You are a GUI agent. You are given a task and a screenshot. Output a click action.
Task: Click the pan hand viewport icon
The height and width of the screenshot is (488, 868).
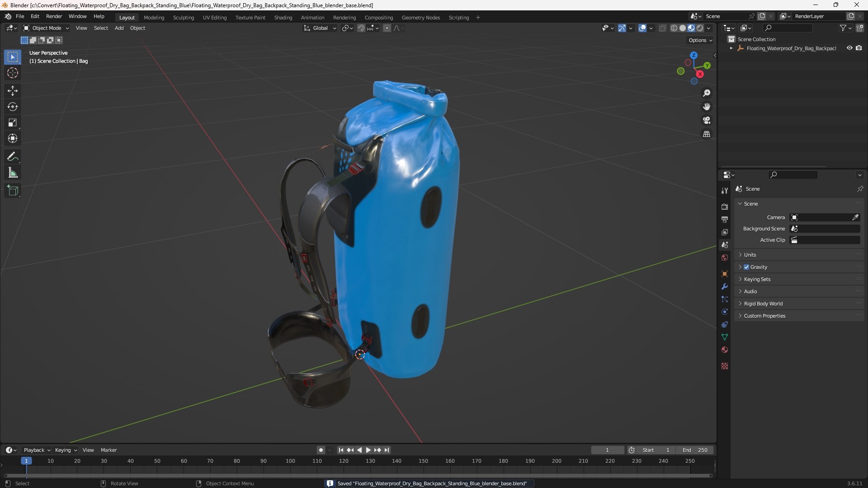[x=707, y=107]
